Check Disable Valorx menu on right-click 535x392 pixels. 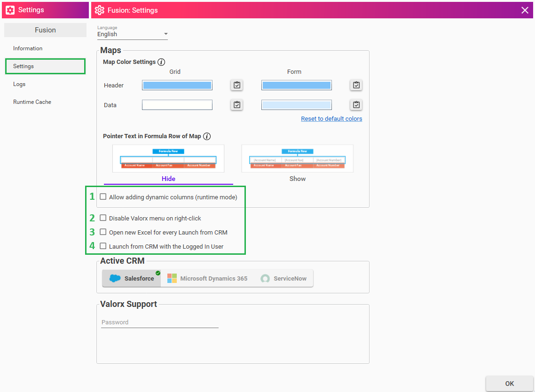pyautogui.click(x=103, y=218)
